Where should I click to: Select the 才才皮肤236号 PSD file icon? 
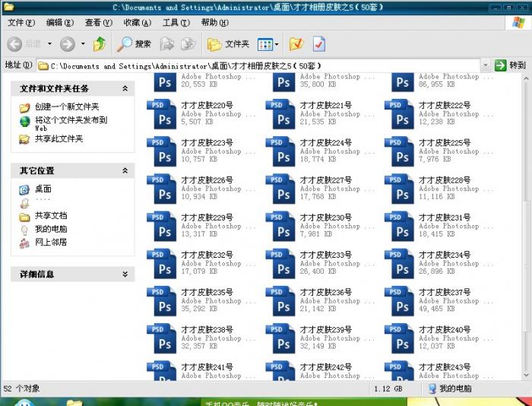coord(280,301)
